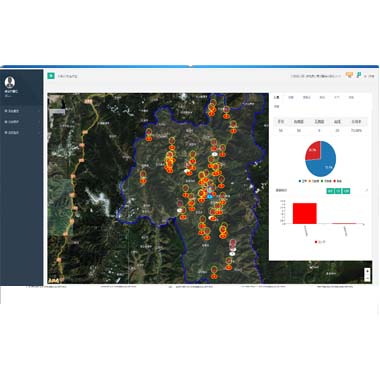Viewport: 380px width, 380px height.
Task: Toggle the red series in pie legend
Action: point(338,181)
